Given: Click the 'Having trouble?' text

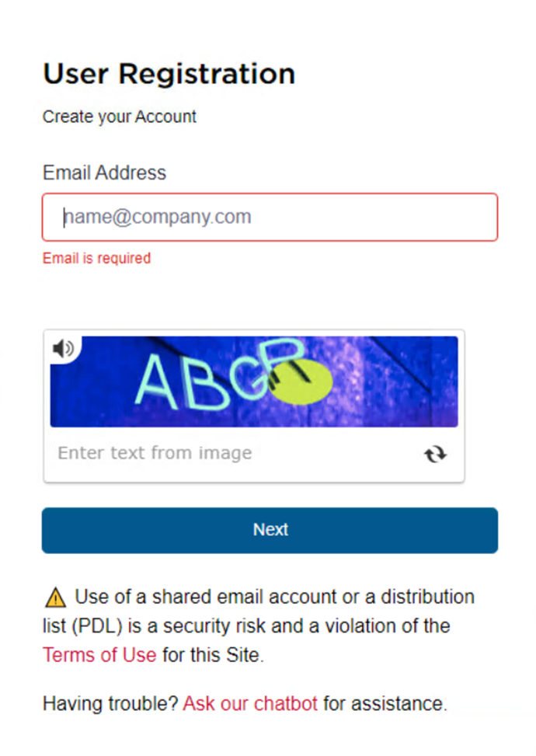Looking at the screenshot, I should 110,703.
